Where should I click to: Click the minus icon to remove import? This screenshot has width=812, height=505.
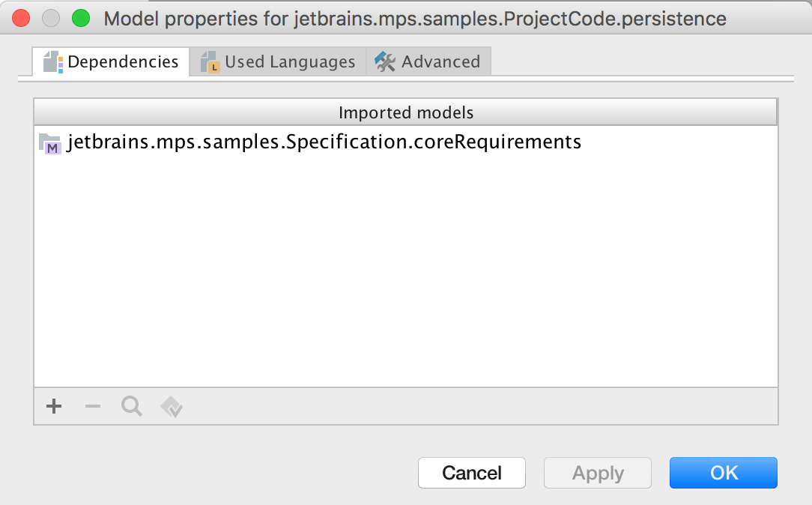[x=93, y=407]
